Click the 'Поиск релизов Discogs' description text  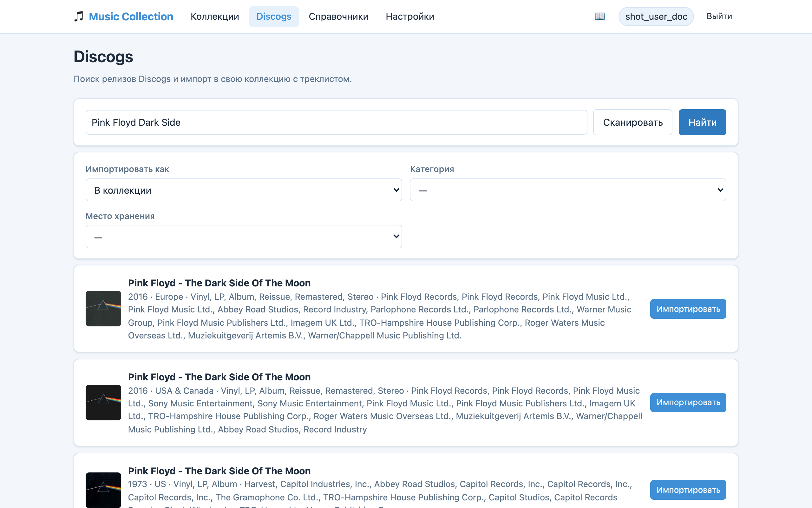coord(213,79)
